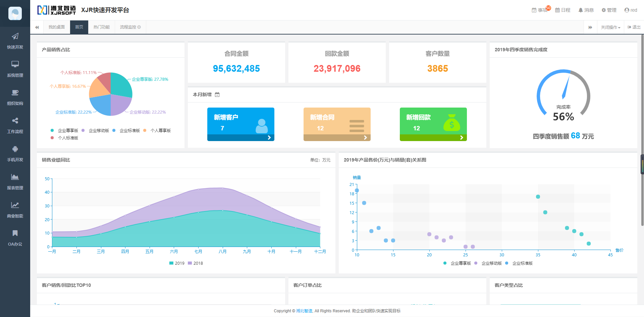
Task: Open the 快速开发 sidebar icon
Action: coord(15,37)
